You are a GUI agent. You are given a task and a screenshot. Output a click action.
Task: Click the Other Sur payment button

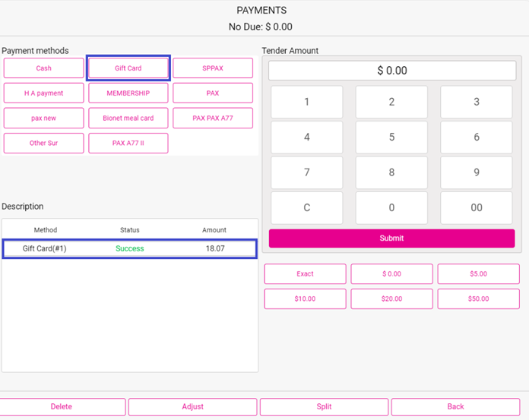click(43, 143)
